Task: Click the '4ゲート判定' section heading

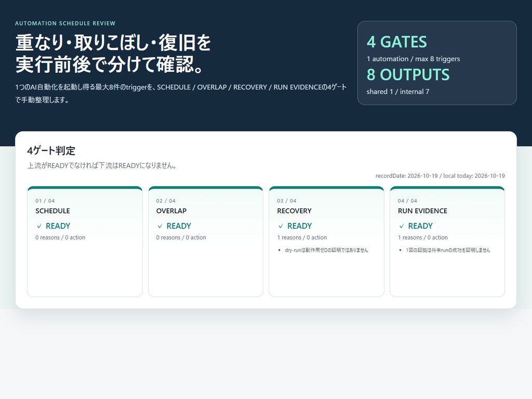Action: point(51,151)
